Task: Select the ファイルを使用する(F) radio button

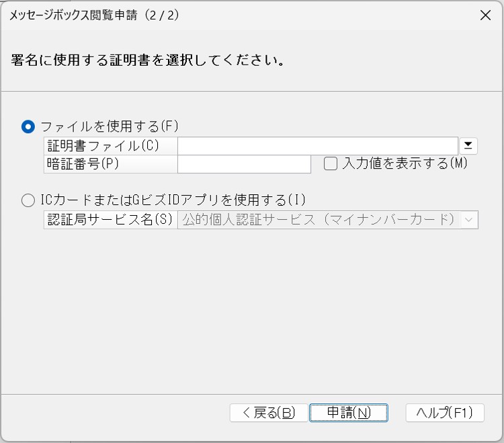Action: 28,126
